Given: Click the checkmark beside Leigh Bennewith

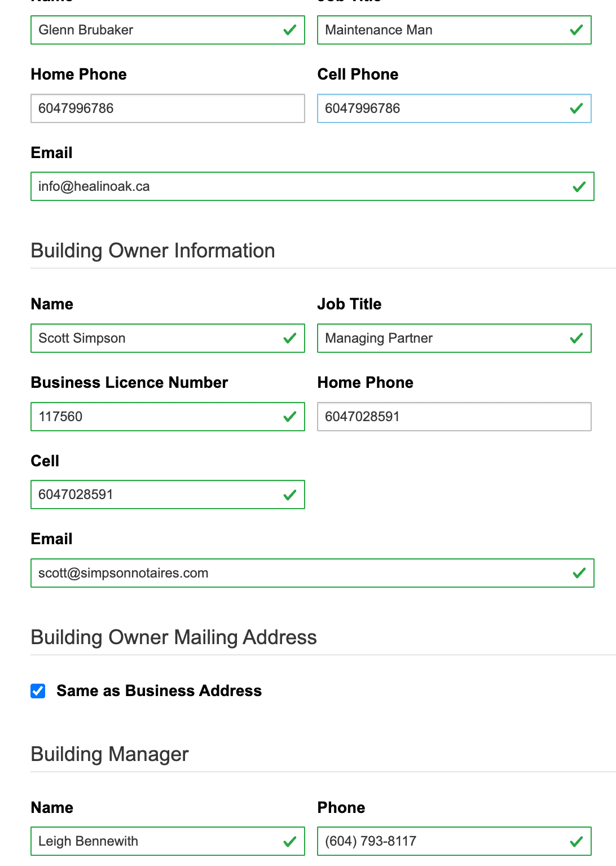Looking at the screenshot, I should (x=290, y=841).
